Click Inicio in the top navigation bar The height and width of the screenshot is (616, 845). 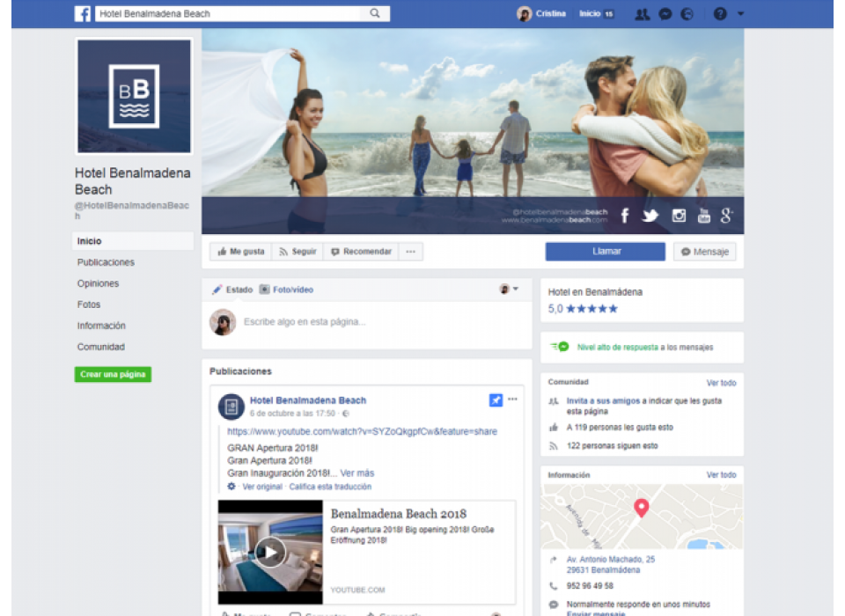pos(590,13)
